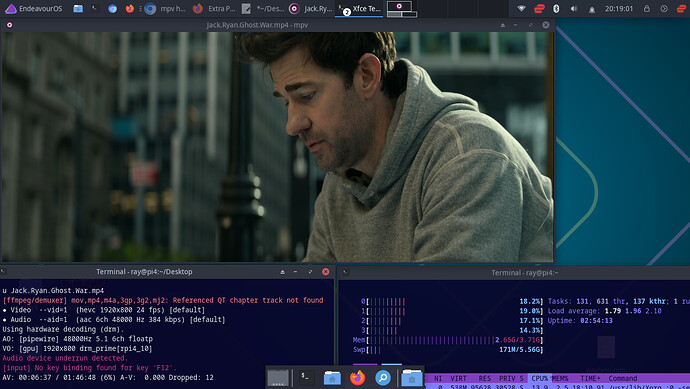Click the AV: 00:06:37 playback status line
This screenshot has width=690, height=389.
coord(108,378)
